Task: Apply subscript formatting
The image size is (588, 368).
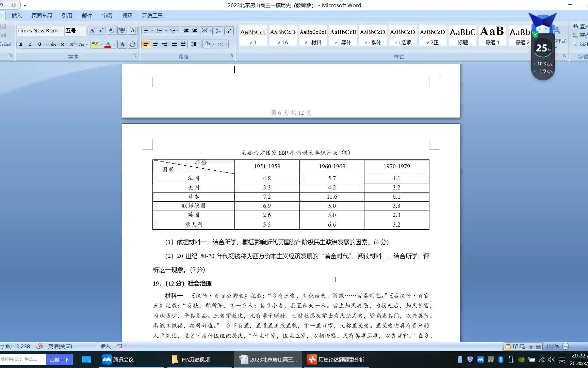Action: coord(63,44)
